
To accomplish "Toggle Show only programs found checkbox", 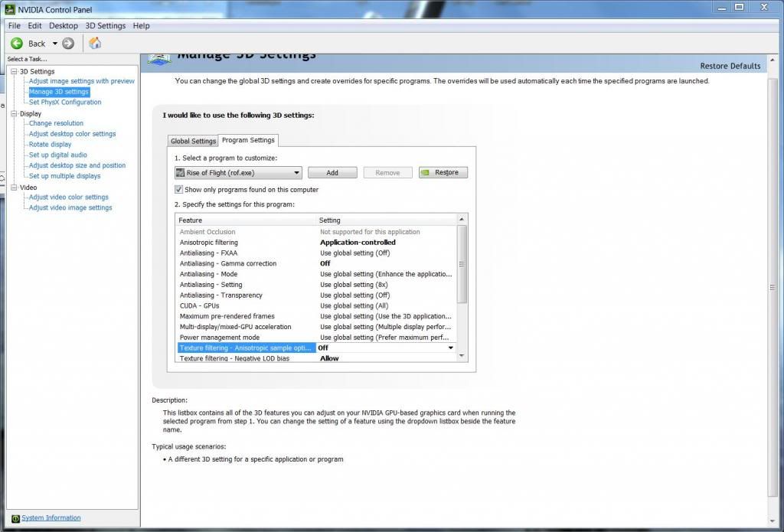I will 178,190.
